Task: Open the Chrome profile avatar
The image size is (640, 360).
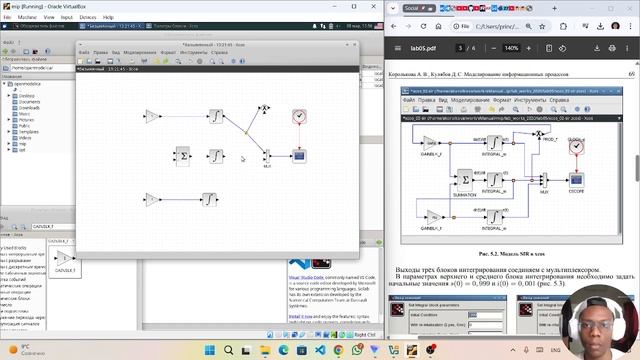Action: click(616, 26)
